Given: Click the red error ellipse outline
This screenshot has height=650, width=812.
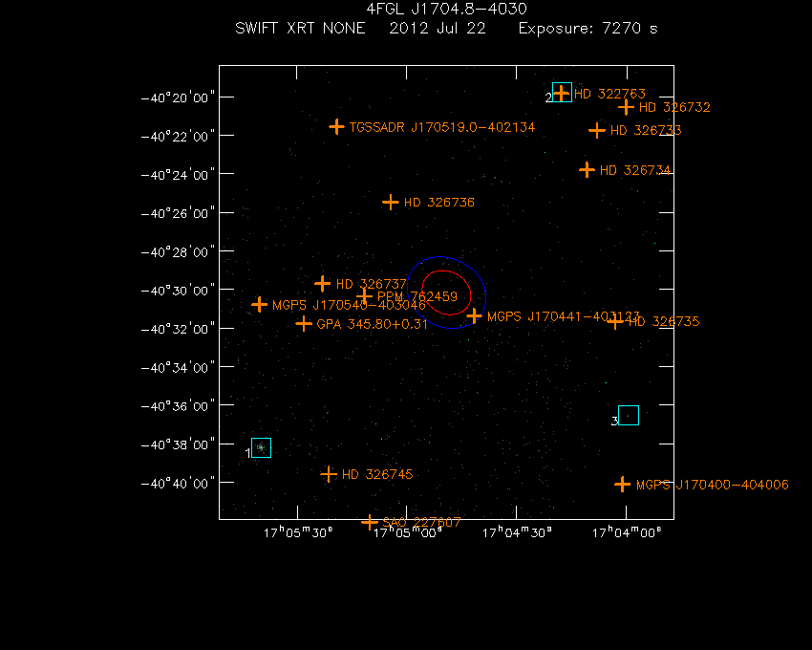Looking at the screenshot, I should [446, 292].
